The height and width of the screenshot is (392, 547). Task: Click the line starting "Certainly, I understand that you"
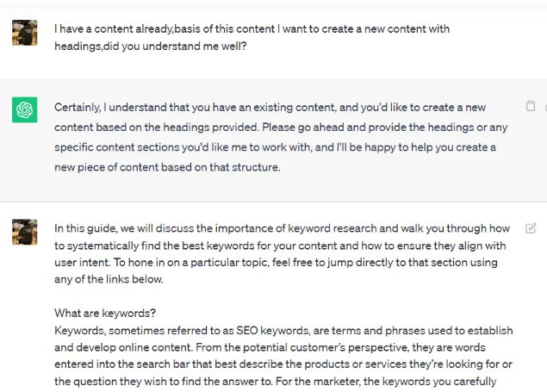270,108
